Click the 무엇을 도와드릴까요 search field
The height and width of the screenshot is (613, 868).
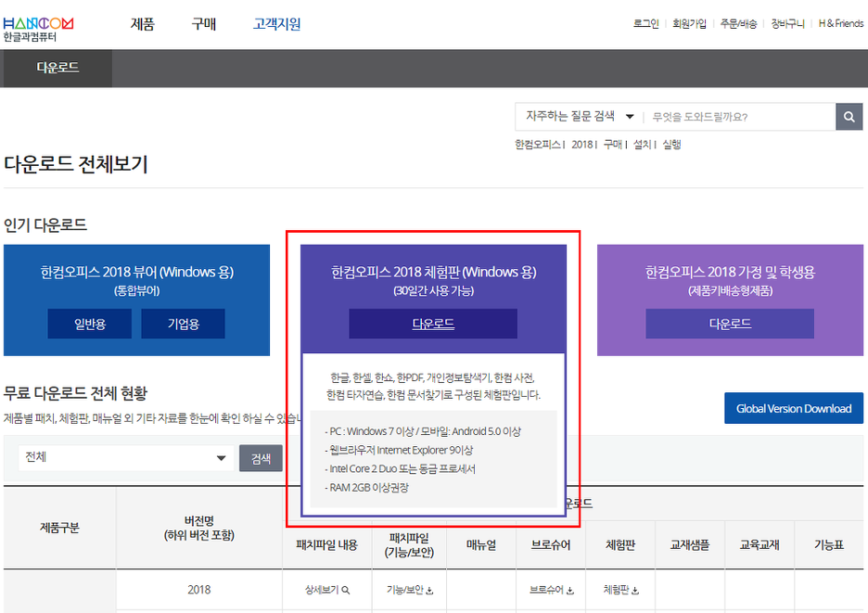pyautogui.click(x=740, y=117)
